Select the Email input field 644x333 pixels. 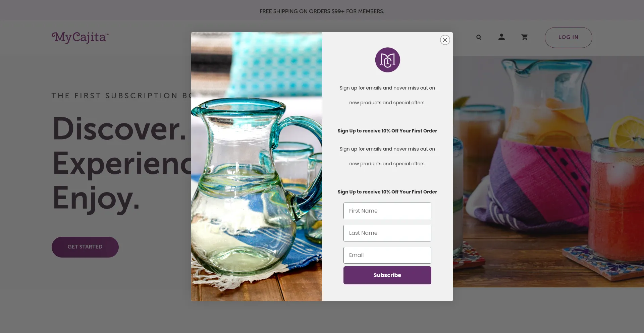[x=387, y=255]
